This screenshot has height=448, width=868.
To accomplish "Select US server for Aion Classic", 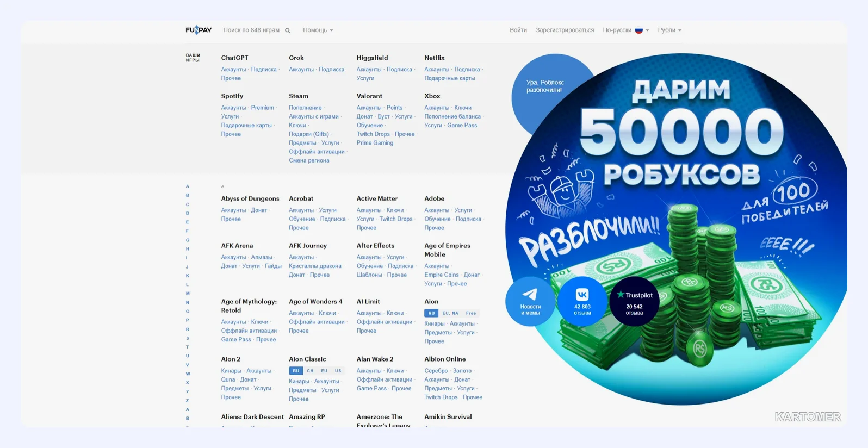I will (x=338, y=371).
